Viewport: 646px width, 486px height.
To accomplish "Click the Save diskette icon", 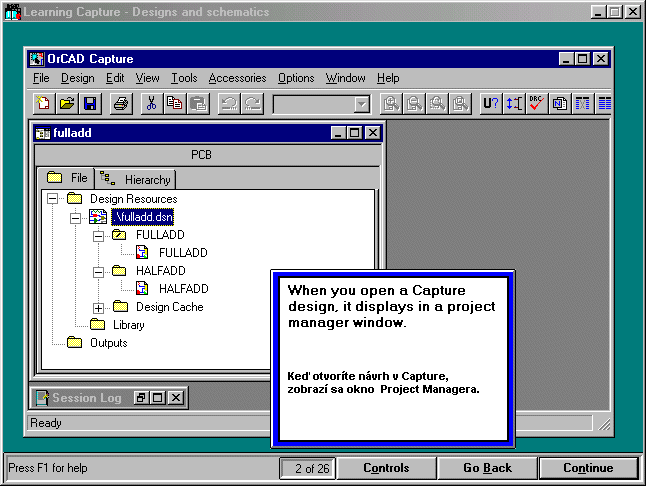I will pos(89,103).
